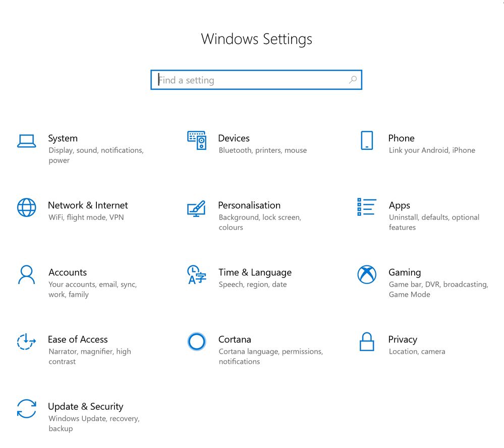Click the System laptop icon

coord(26,141)
